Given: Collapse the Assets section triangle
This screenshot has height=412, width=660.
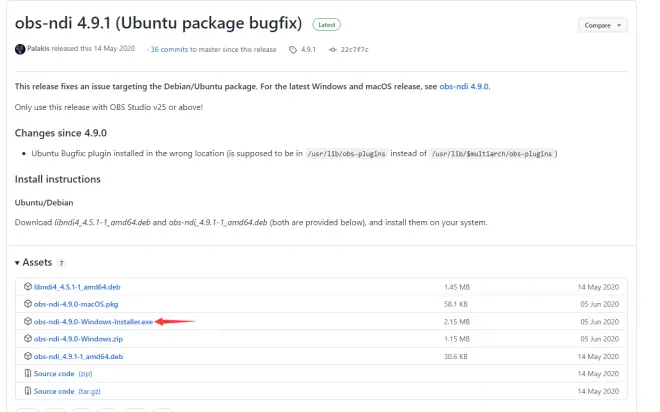Looking at the screenshot, I should (x=17, y=263).
